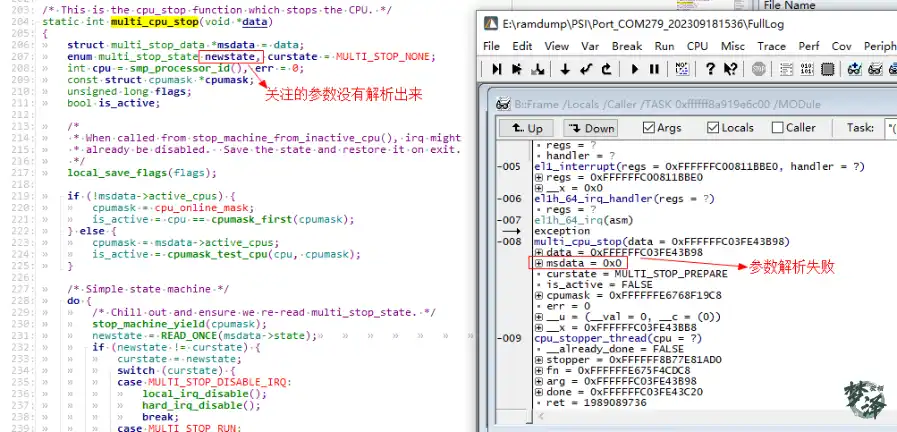Toggle the Args checkbox
The height and width of the screenshot is (432, 897).
point(649,128)
